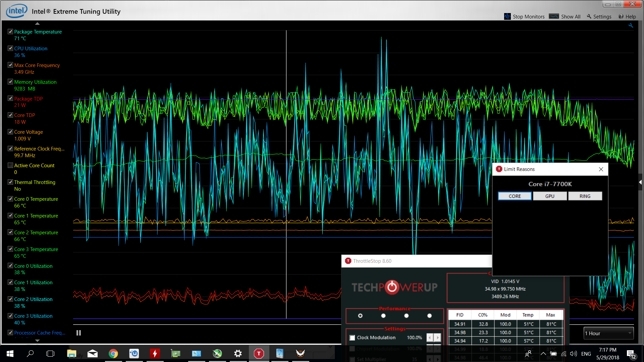Decrease Clock Modulation with the left arrow
The width and height of the screenshot is (644, 362).
[x=430, y=338]
